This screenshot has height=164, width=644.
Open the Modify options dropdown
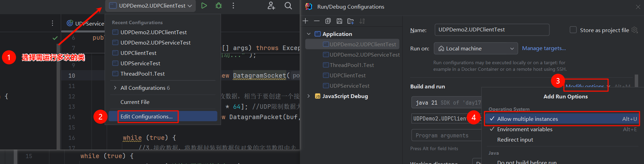coord(588,86)
